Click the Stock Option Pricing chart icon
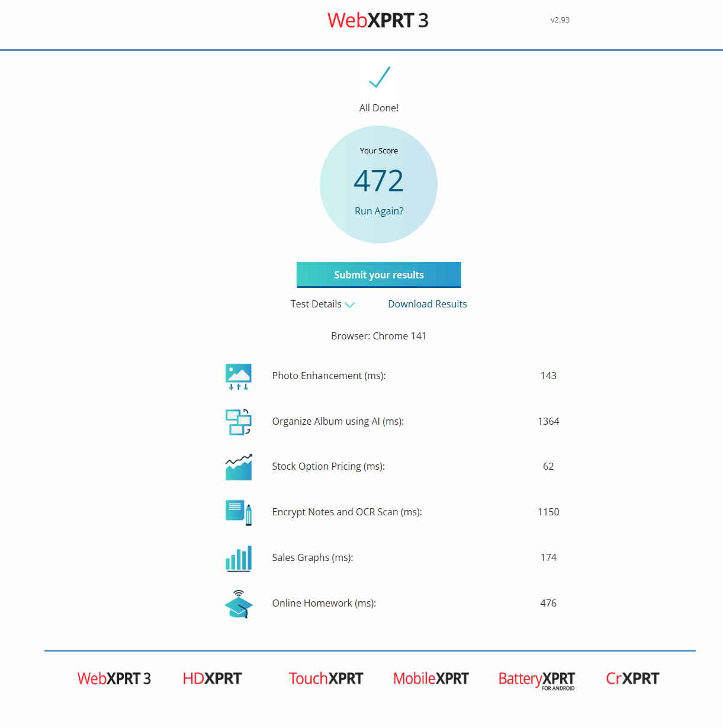 [239, 467]
